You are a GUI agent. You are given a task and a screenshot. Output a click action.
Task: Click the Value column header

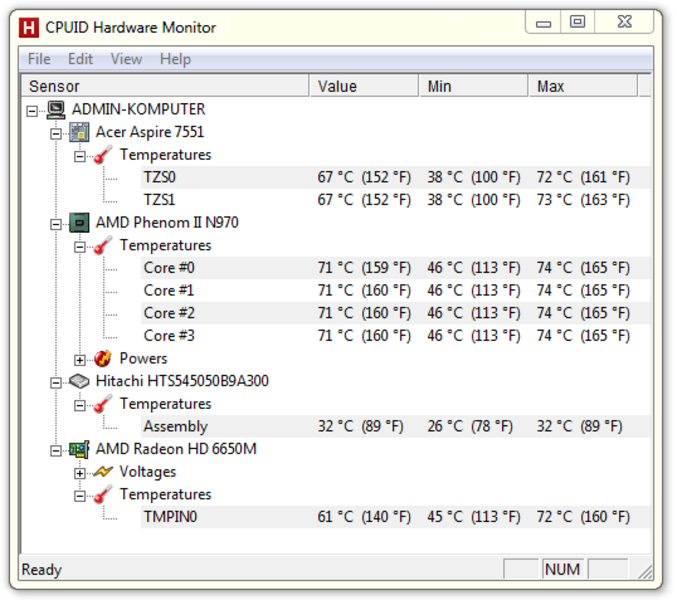(x=364, y=86)
